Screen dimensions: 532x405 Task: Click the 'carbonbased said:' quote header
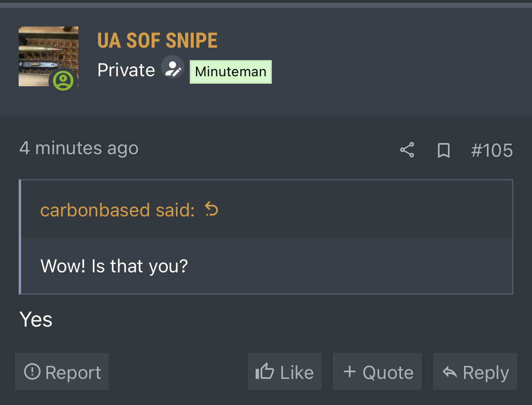coord(117,210)
